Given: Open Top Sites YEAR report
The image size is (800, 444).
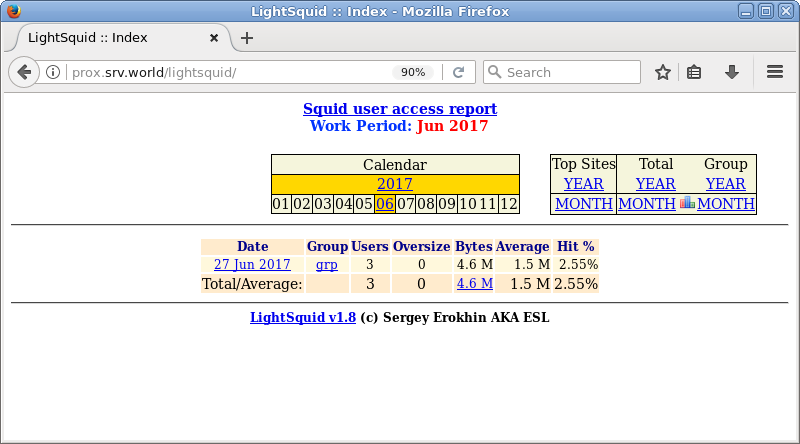Looking at the screenshot, I should [583, 184].
